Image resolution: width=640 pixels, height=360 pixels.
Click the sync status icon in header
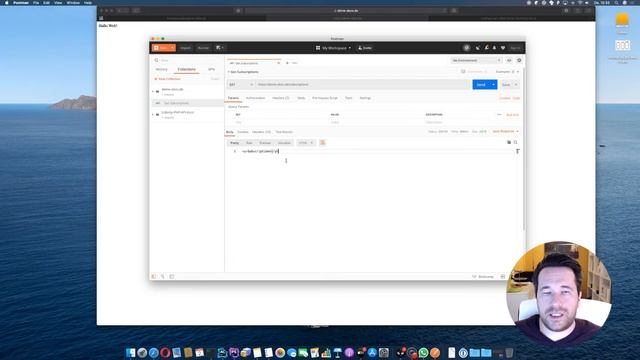pos(467,48)
